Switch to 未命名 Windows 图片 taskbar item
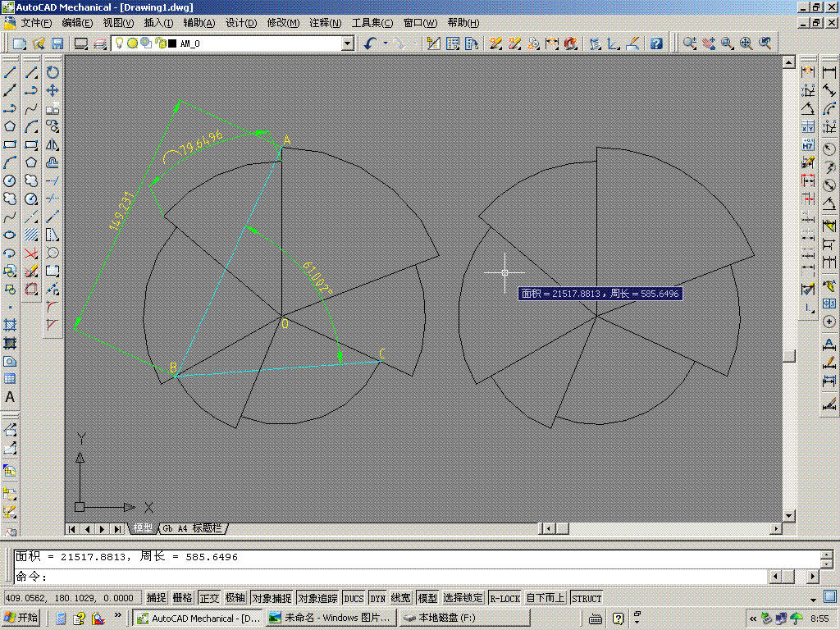The width and height of the screenshot is (840, 630). (x=332, y=618)
